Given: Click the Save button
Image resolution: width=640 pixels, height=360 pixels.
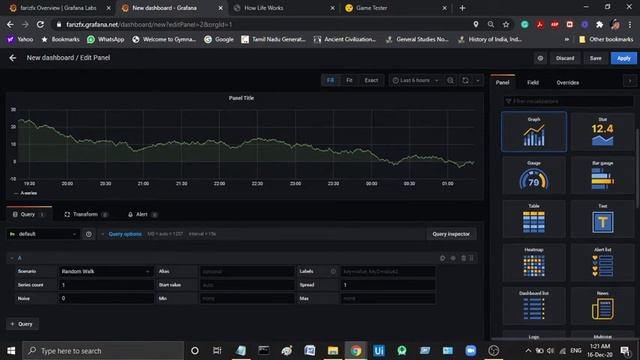Looking at the screenshot, I should [x=596, y=58].
